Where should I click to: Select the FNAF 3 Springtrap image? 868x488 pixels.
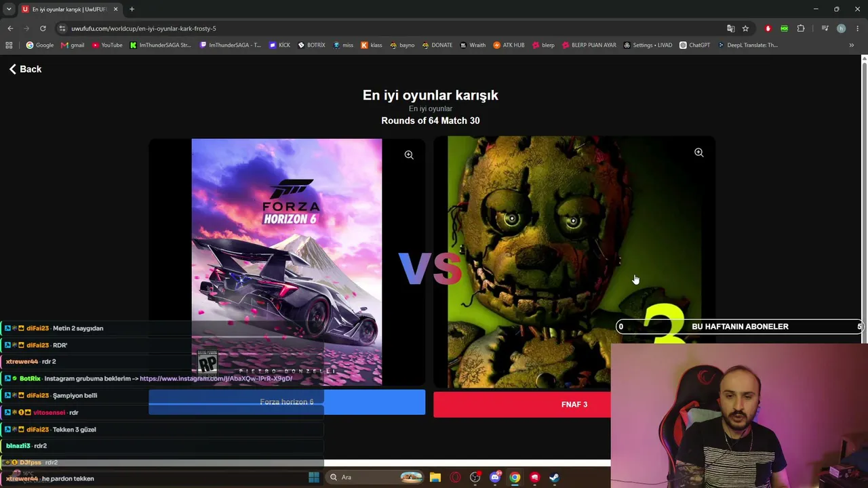point(574,262)
